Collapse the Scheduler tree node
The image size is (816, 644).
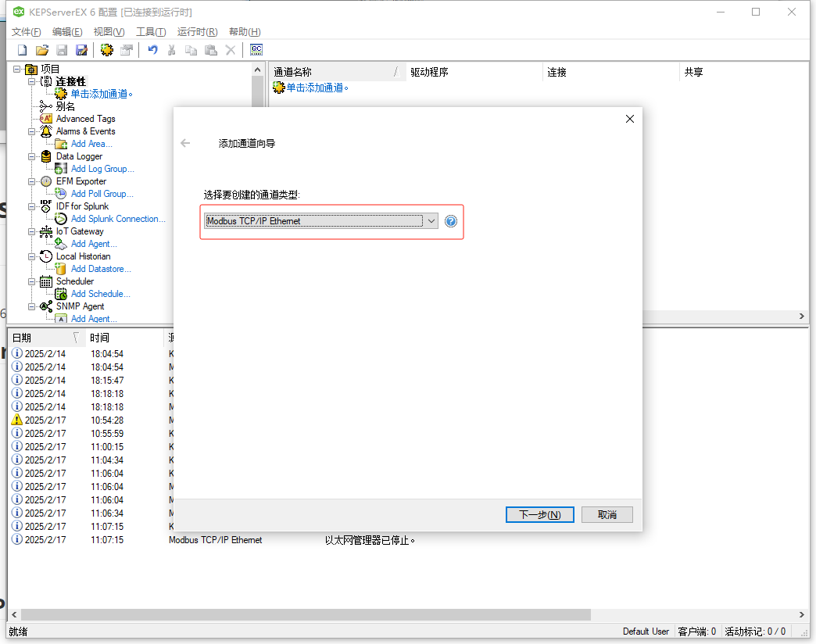[x=32, y=281]
